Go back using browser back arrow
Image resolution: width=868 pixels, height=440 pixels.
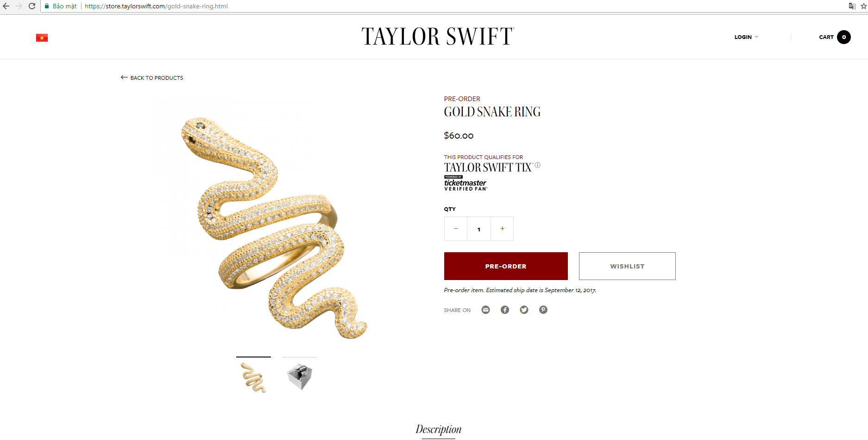click(x=6, y=6)
